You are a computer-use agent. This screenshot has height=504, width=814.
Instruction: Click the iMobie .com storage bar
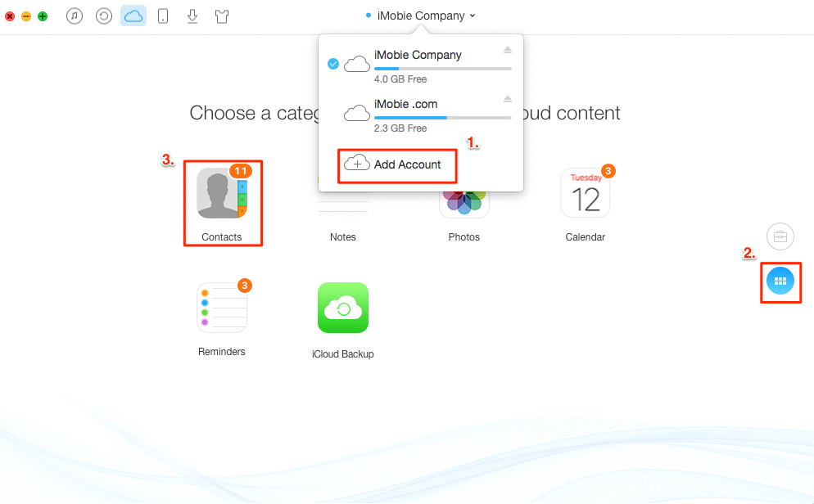point(442,118)
